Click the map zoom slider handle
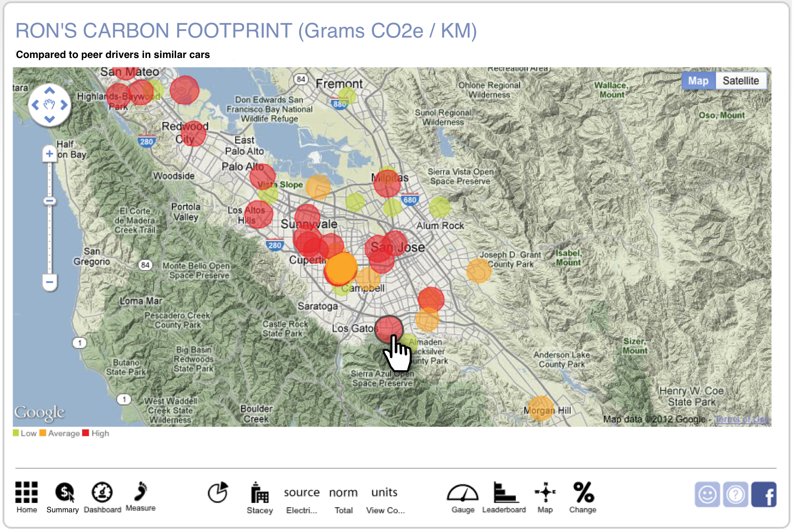Screen dimensions: 793x532 [x=50, y=201]
